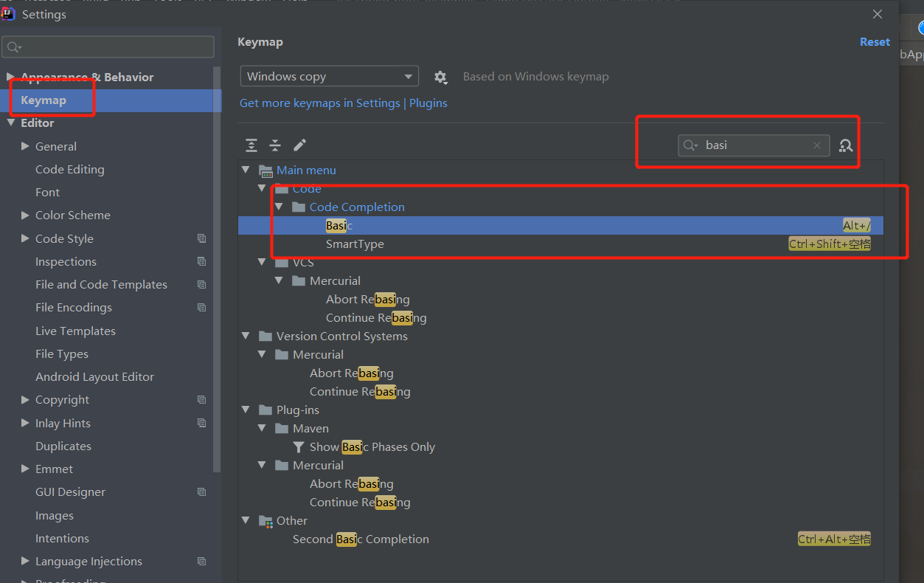Open Code Editing settings page
Image resolution: width=924 pixels, height=583 pixels.
pyautogui.click(x=70, y=170)
